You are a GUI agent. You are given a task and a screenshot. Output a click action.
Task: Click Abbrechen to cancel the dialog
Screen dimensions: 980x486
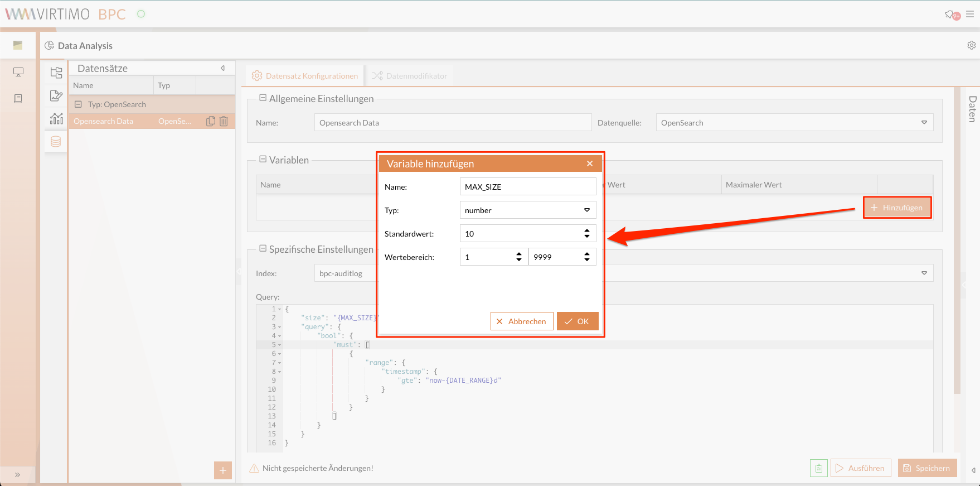pos(521,321)
